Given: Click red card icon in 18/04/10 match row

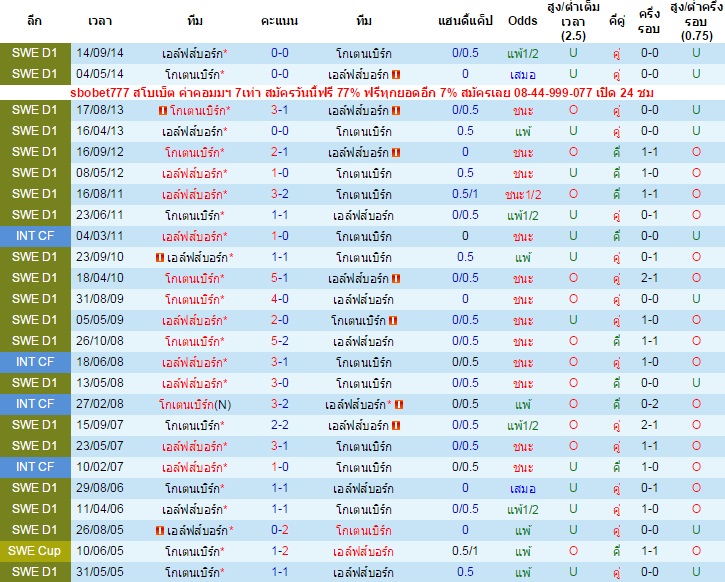Looking at the screenshot, I should tap(396, 278).
